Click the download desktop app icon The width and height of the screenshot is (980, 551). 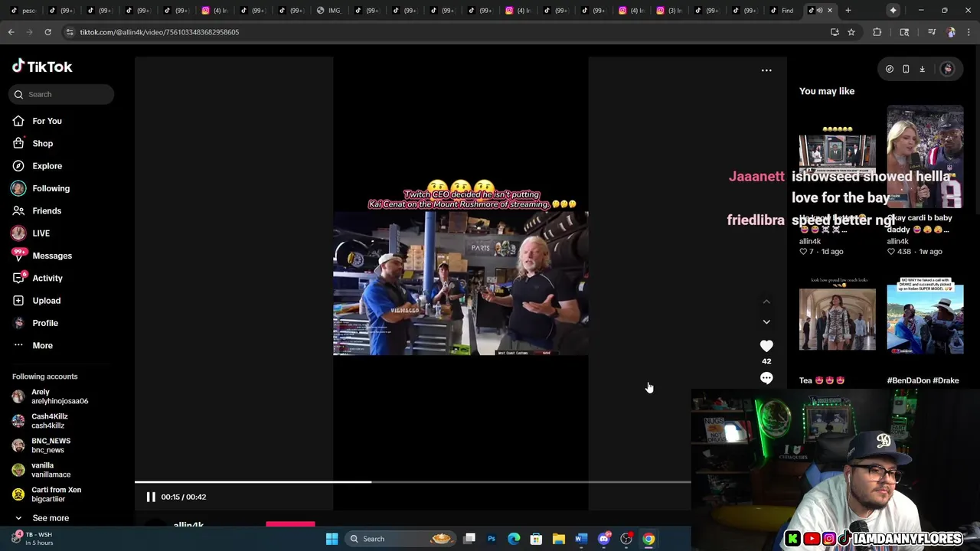(x=923, y=69)
